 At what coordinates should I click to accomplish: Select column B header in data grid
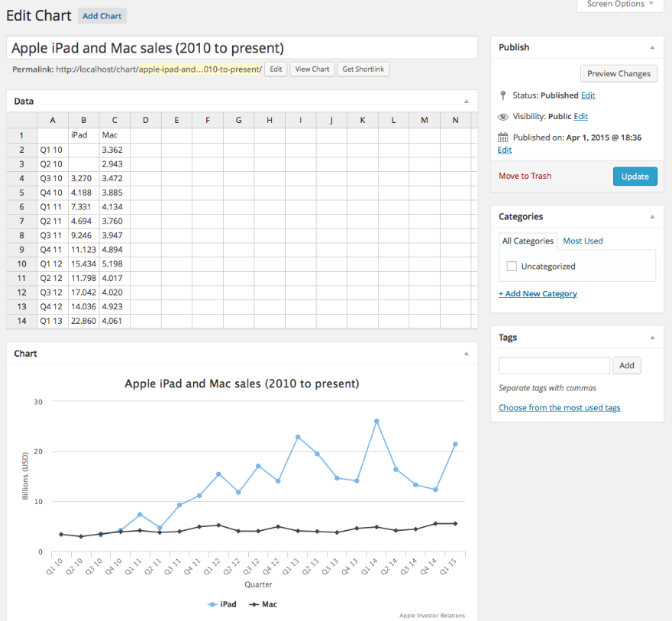[83, 120]
